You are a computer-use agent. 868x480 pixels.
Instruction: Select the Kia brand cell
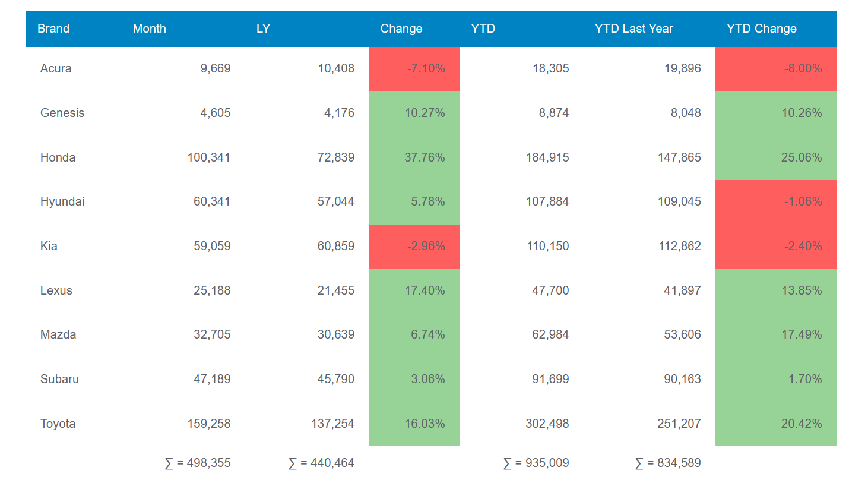coord(49,246)
